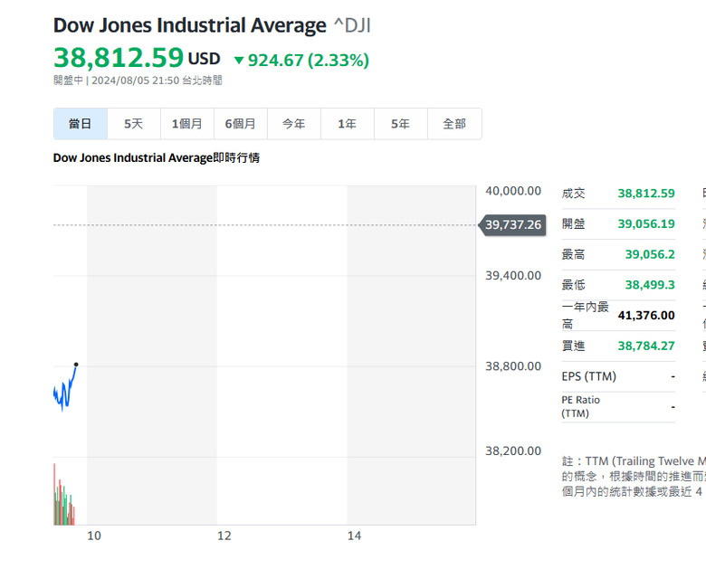
Task: Click the PE Ratio (TTM) row label
Action: tap(581, 406)
